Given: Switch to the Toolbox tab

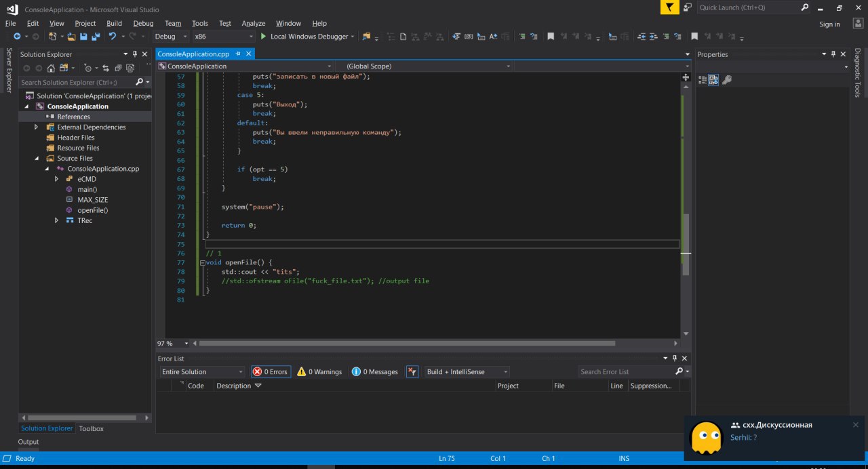Looking at the screenshot, I should (91, 428).
